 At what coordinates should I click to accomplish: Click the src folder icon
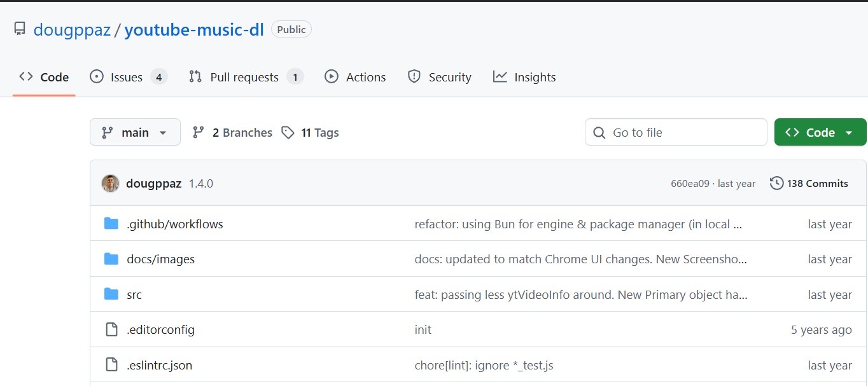coord(111,294)
